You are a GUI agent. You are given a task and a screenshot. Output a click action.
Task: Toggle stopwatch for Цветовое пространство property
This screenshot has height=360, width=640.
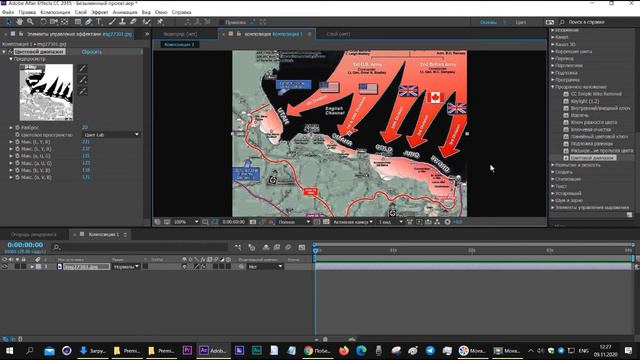[x=17, y=134]
